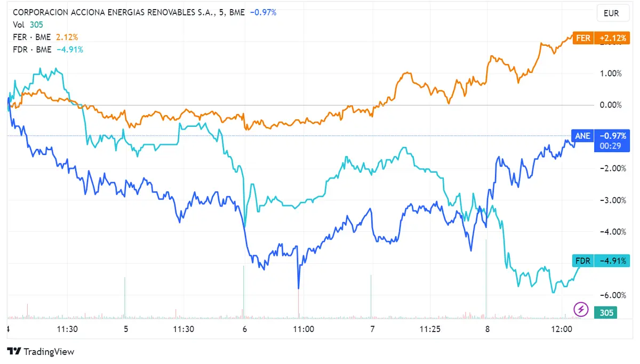This screenshot has height=364, width=640.
Task: Select the session marker for day 8
Action: (x=487, y=329)
